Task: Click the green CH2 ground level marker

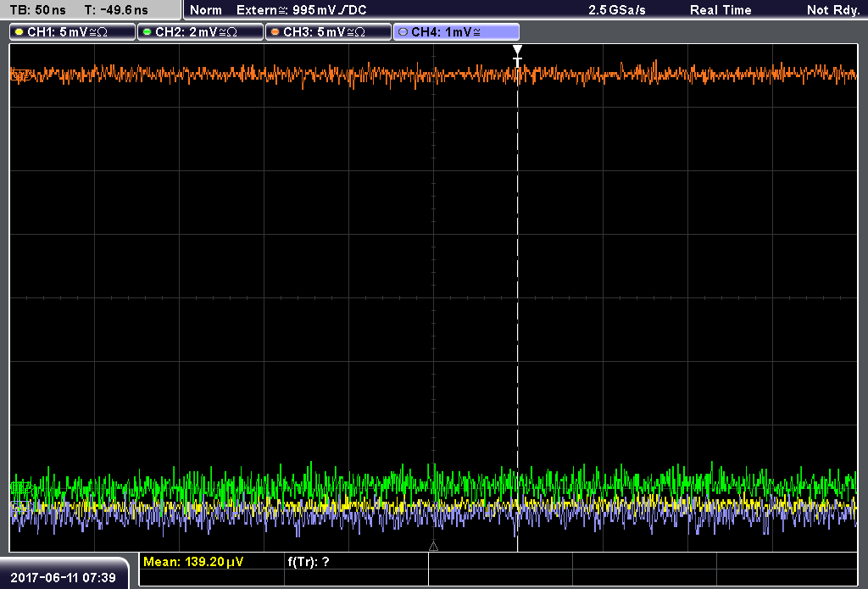Action: click(21, 488)
